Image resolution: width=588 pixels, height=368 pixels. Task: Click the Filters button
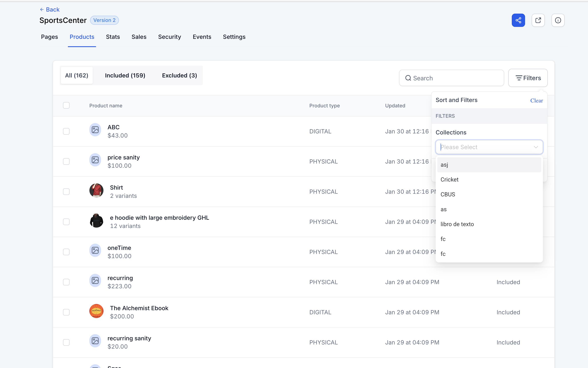click(528, 78)
